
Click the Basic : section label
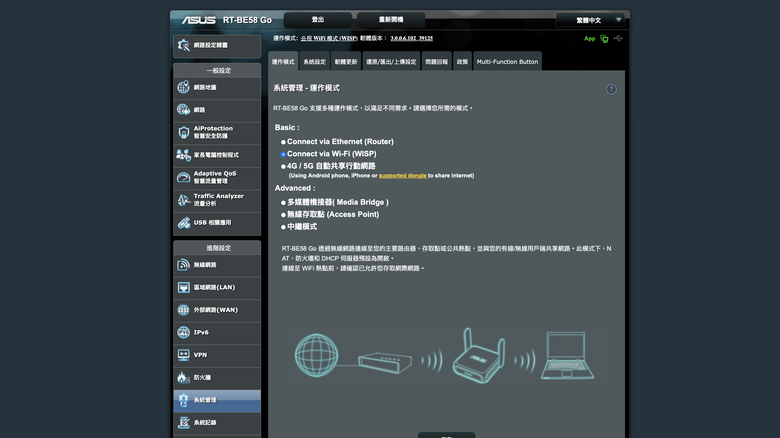(x=287, y=128)
